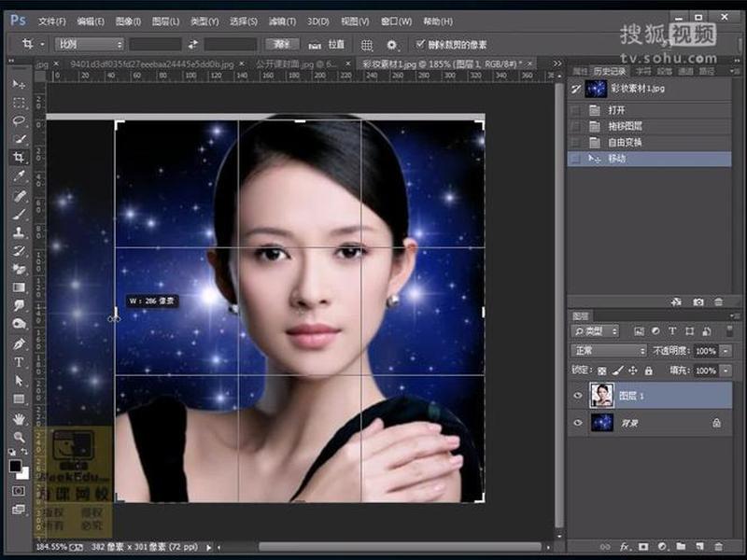Select the Brush tool

(19, 214)
